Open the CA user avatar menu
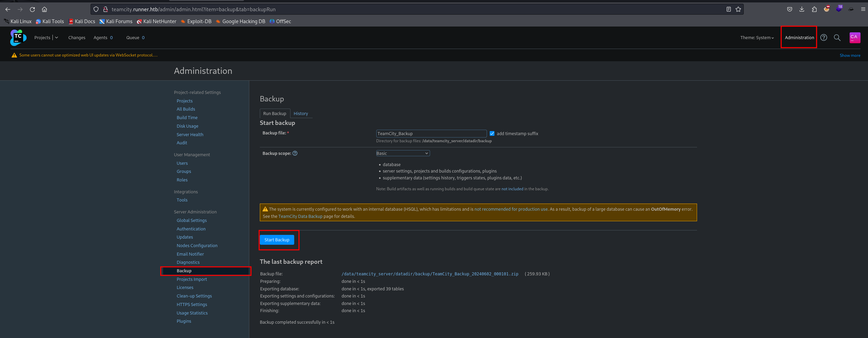The image size is (868, 338). [x=855, y=37]
